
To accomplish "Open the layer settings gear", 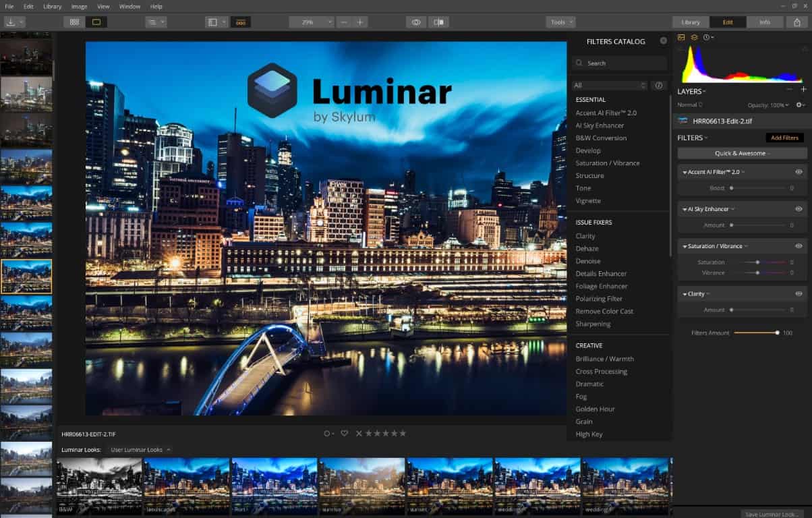I will pos(801,105).
